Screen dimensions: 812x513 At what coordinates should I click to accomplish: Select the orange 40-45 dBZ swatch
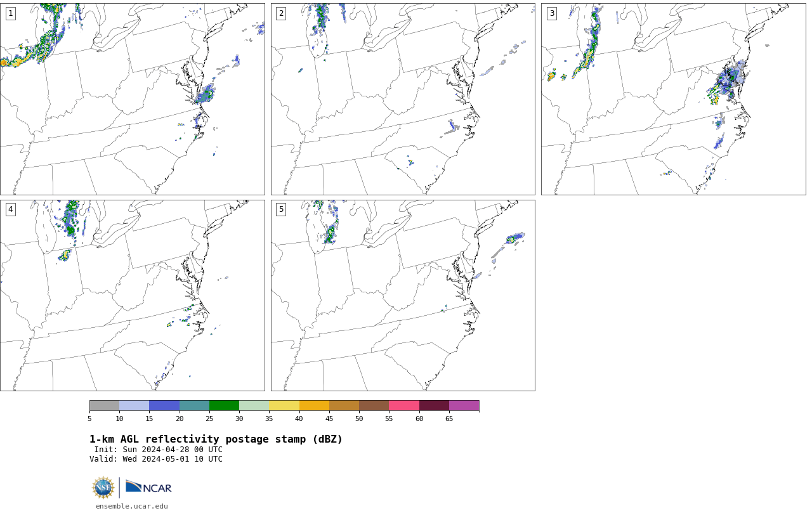tap(314, 406)
